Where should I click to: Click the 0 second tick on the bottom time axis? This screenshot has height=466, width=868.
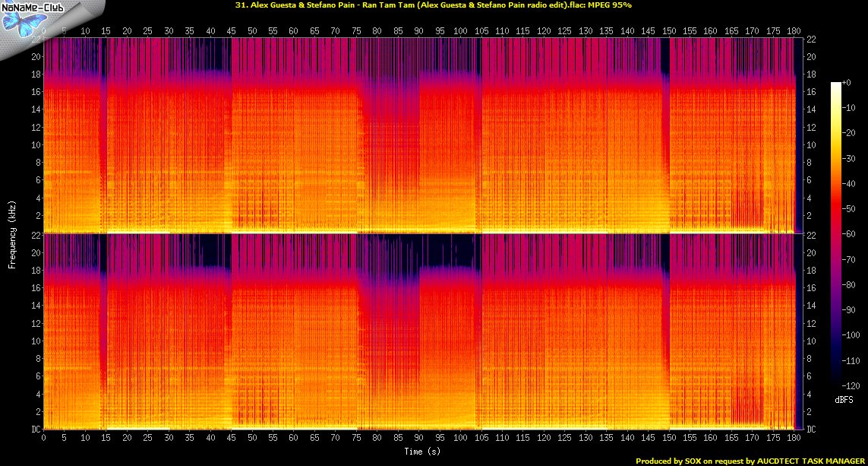[x=44, y=438]
